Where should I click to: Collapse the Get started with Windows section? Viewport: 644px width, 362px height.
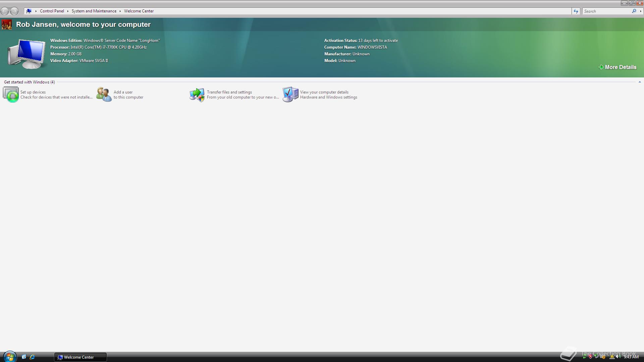[640, 81]
